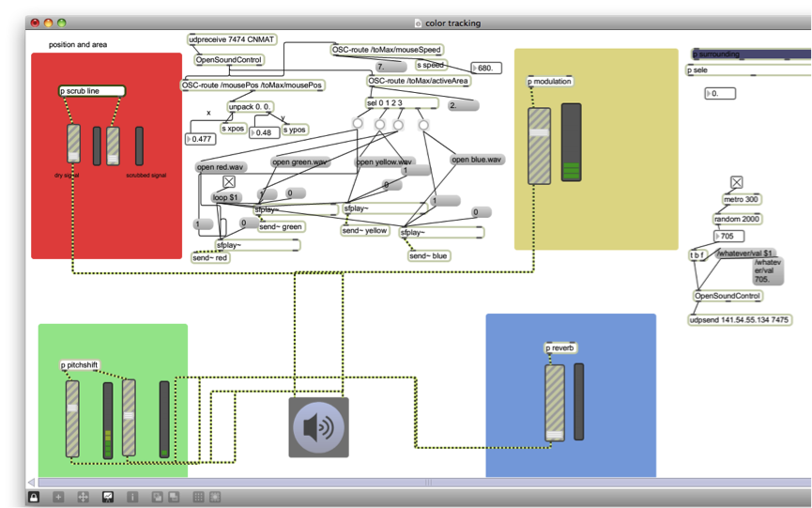The width and height of the screenshot is (812, 508).
Task: Click the p reverb gain slider
Action: tap(555, 402)
